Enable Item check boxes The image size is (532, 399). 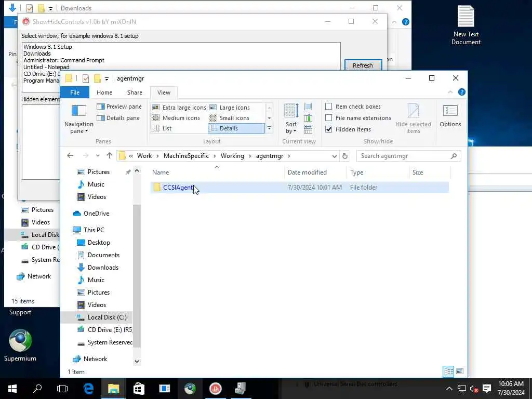353,107
